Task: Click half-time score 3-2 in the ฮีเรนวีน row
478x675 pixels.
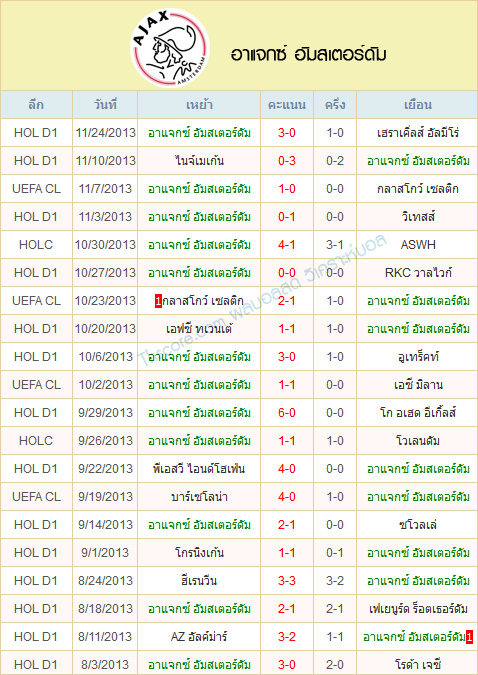Action: (x=335, y=580)
